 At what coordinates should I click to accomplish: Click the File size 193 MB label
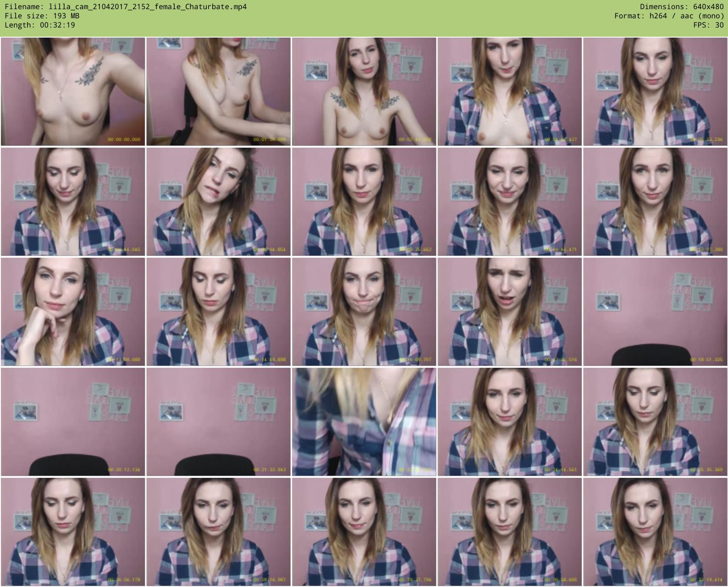42,16
